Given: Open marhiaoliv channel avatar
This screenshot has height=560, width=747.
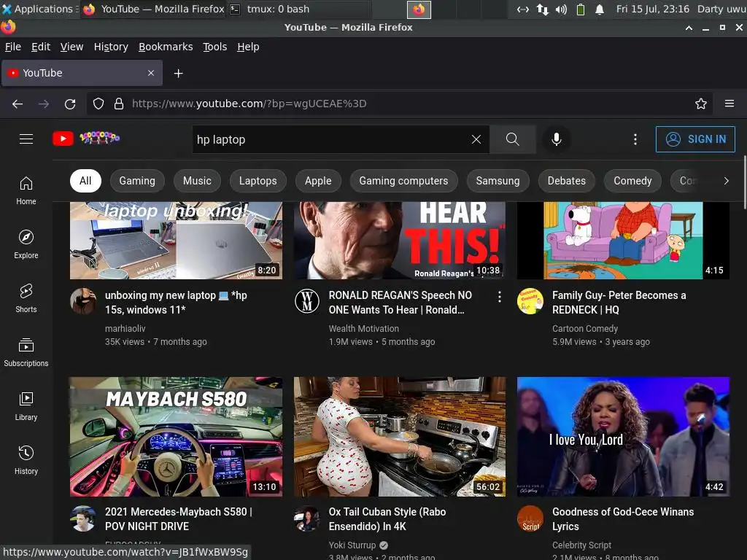Looking at the screenshot, I should point(83,301).
